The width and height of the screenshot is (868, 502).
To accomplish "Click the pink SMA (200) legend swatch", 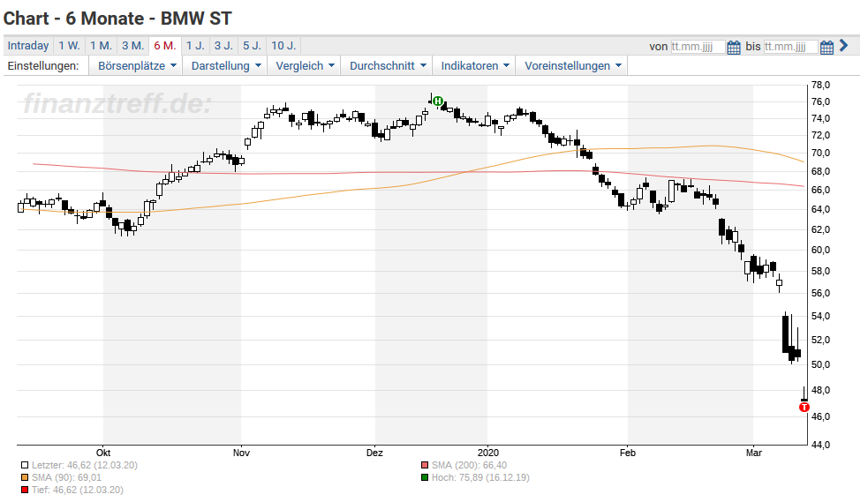I will click(x=425, y=466).
